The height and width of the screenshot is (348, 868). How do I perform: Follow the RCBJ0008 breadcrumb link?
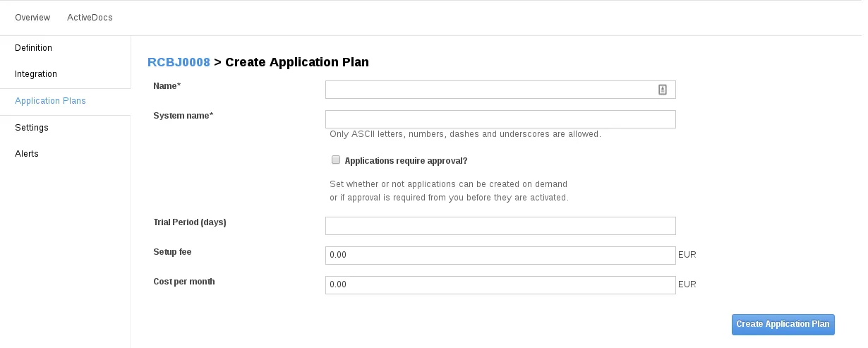[179, 62]
